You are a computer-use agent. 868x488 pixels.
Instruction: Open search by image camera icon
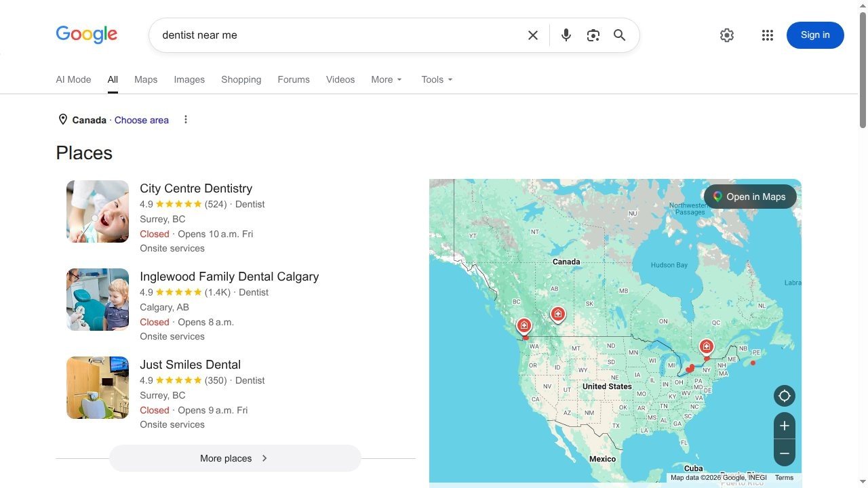click(x=593, y=35)
